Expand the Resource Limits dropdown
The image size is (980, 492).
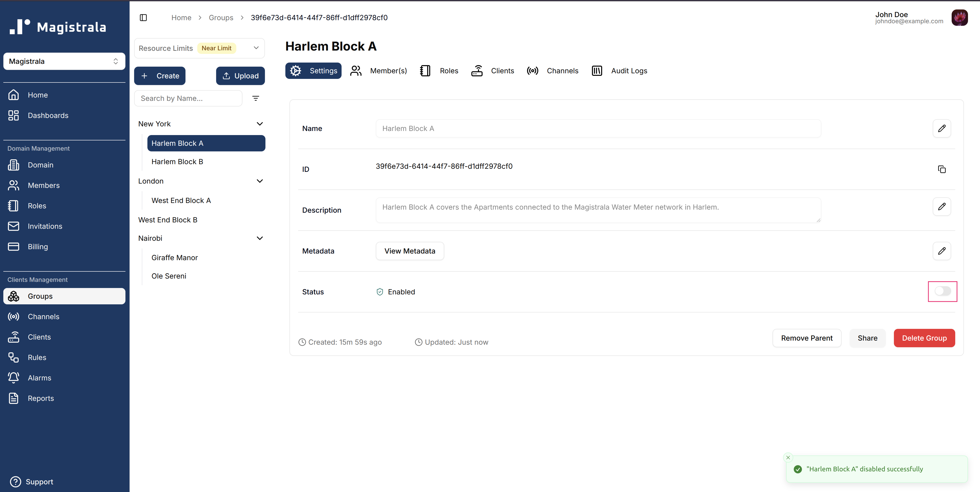(256, 48)
